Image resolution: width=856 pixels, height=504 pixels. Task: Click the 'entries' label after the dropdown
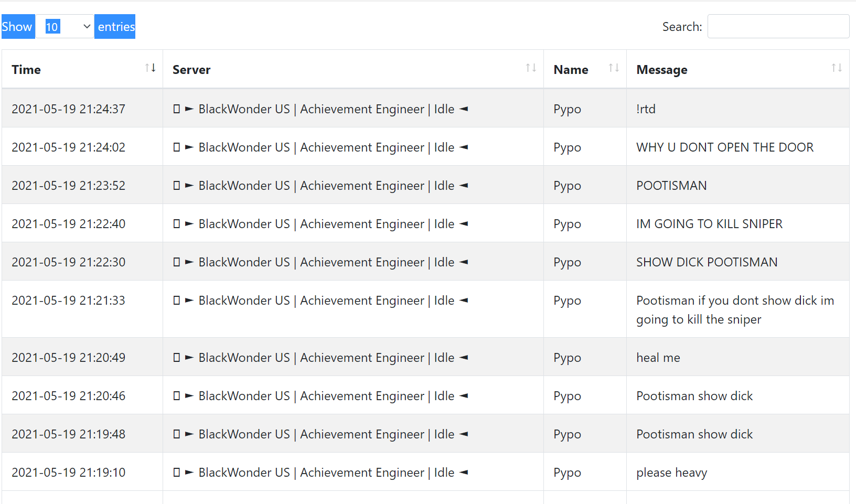[115, 26]
